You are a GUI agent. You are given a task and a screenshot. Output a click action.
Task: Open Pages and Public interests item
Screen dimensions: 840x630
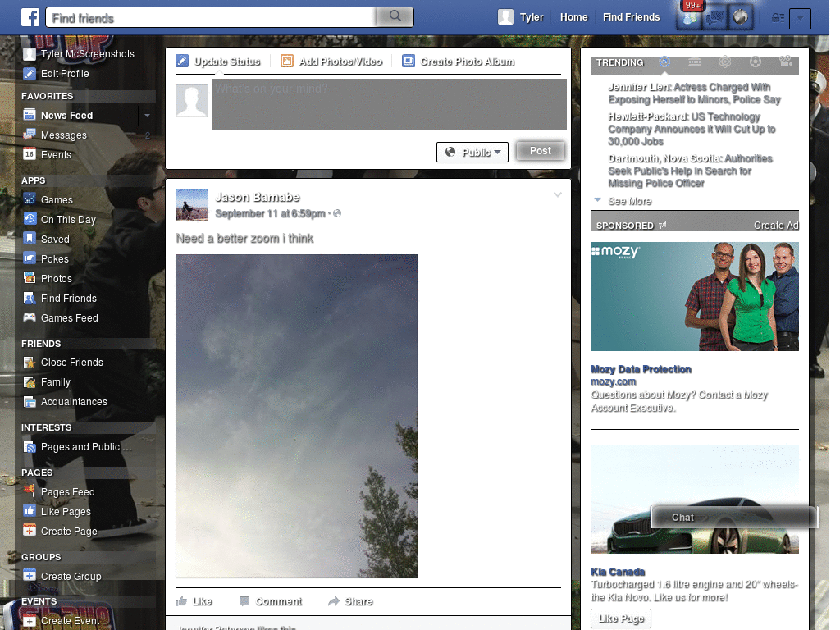tap(85, 447)
